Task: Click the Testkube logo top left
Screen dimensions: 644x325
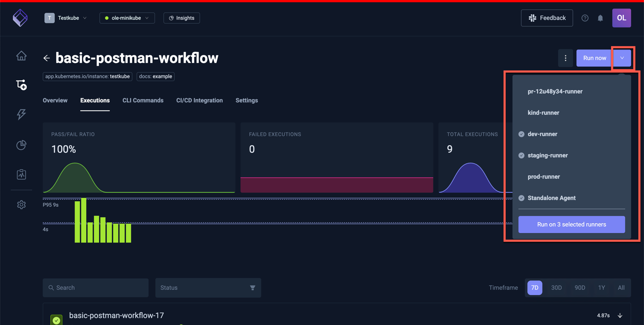Action: 20,18
